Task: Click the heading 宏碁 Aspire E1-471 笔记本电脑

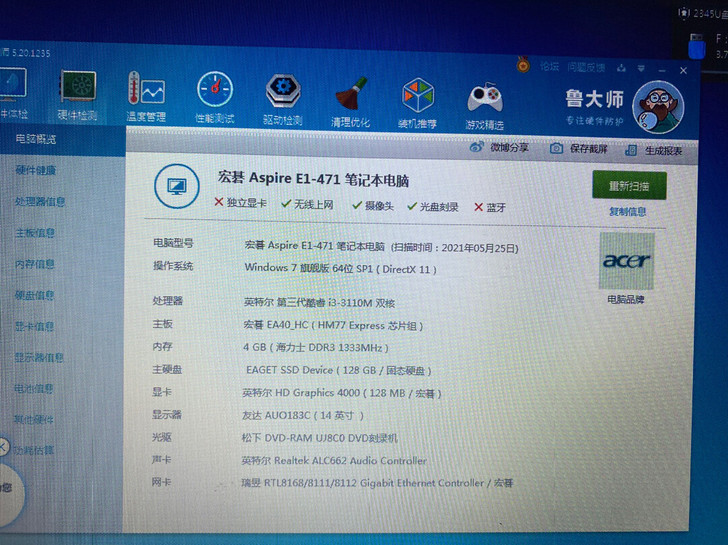Action: click(313, 179)
